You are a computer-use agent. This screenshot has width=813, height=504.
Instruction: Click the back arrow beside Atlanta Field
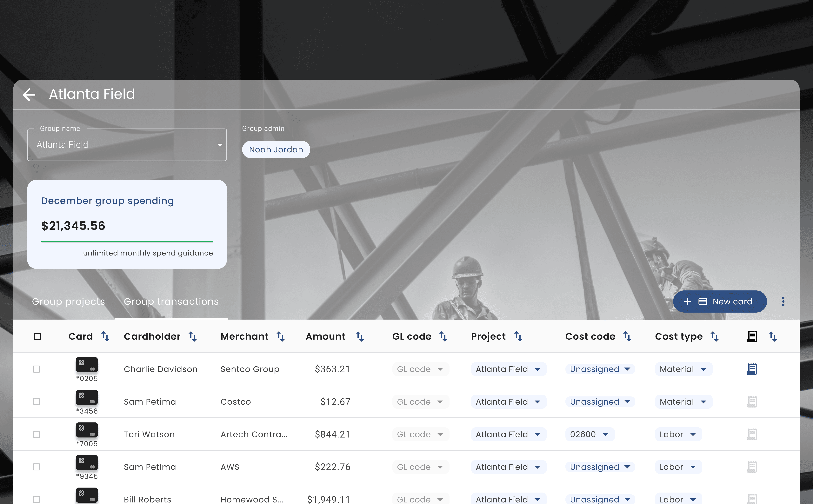(29, 95)
